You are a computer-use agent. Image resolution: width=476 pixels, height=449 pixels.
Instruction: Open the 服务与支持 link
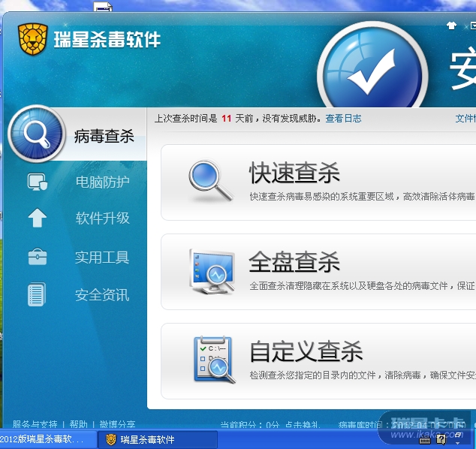point(35,423)
